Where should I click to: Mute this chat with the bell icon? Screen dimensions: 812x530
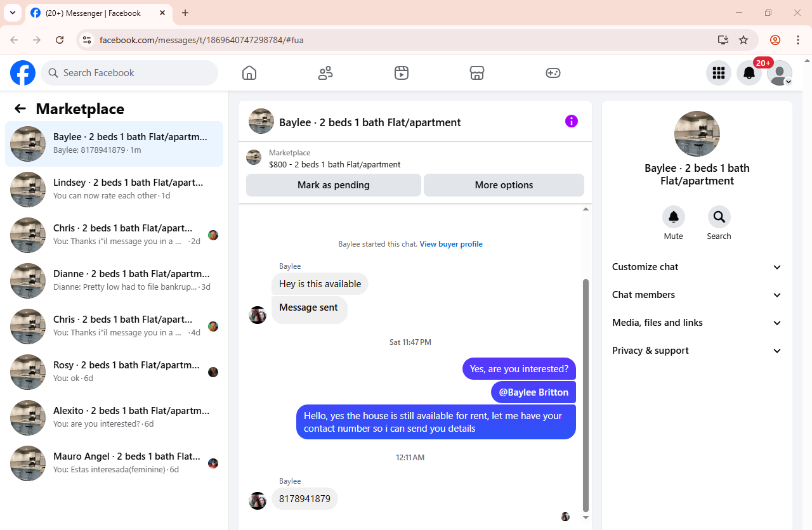click(674, 217)
